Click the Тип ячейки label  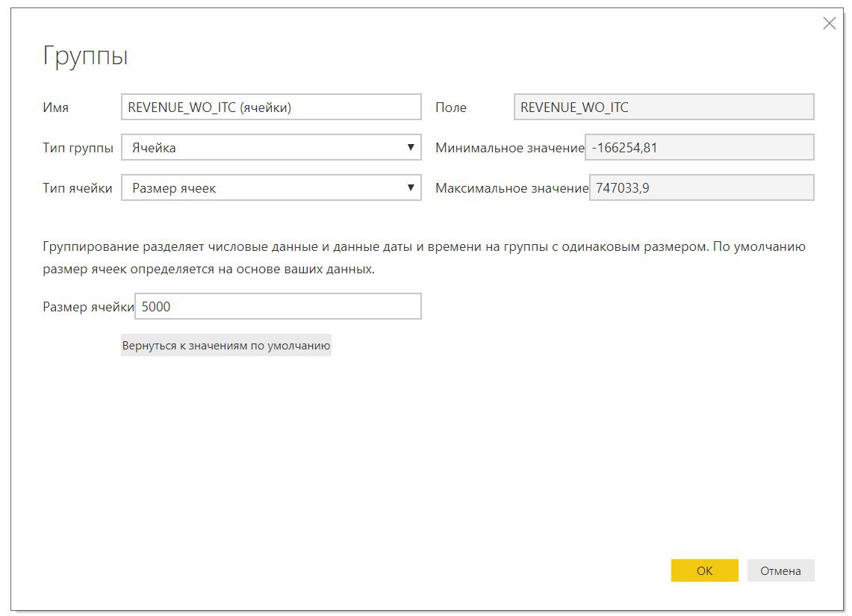[78, 188]
